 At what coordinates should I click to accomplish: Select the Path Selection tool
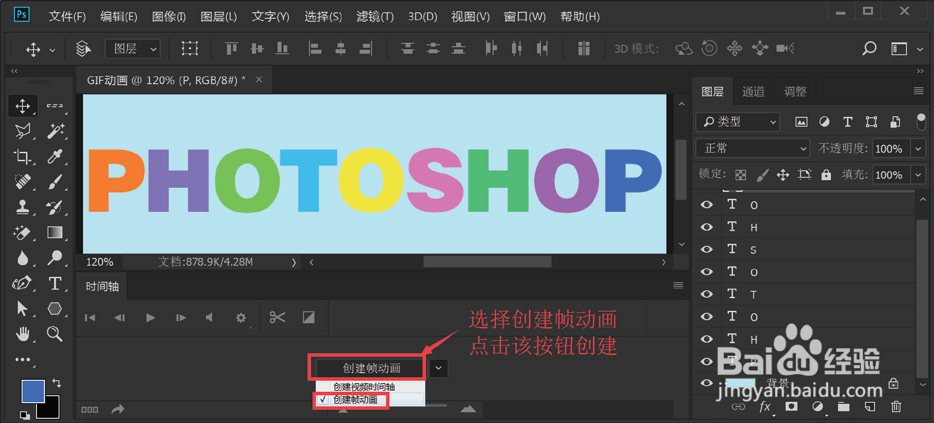23,308
